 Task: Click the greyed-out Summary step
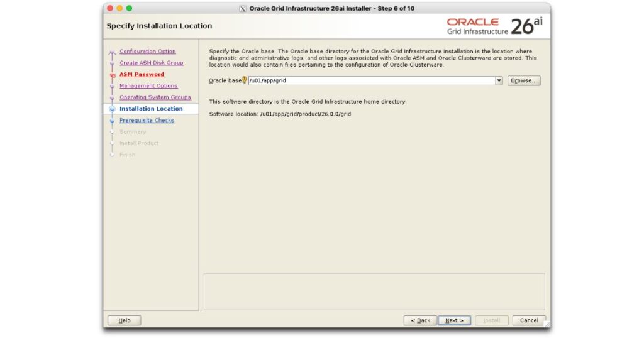point(133,132)
